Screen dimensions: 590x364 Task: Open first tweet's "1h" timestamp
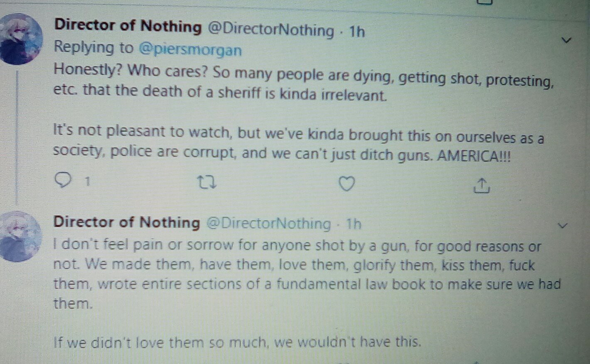(356, 32)
